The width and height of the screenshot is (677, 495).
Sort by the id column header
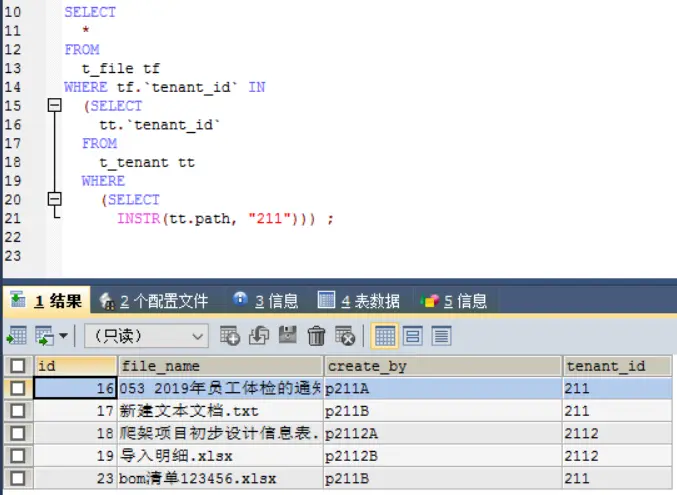[76, 366]
